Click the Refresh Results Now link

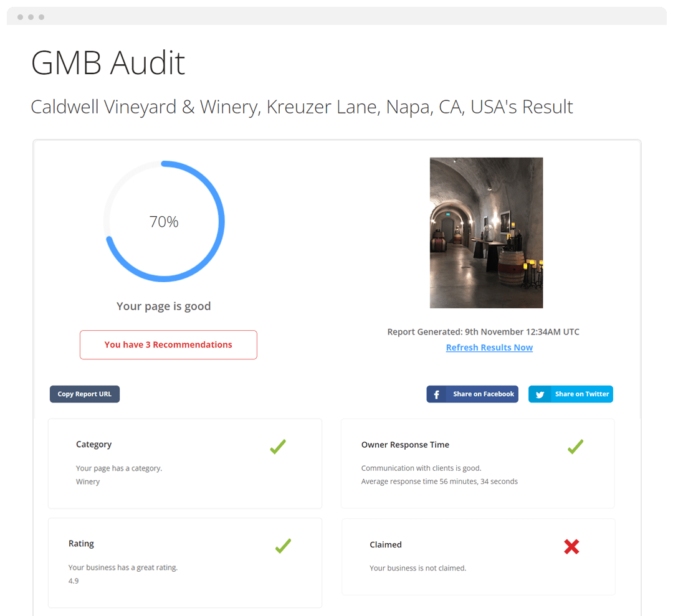(x=489, y=348)
